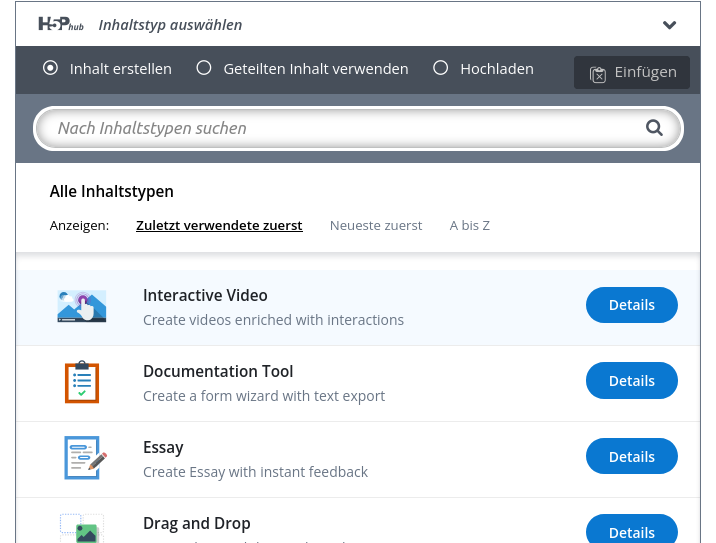Click the paste clipboard icon in Einfügen

[x=598, y=73]
